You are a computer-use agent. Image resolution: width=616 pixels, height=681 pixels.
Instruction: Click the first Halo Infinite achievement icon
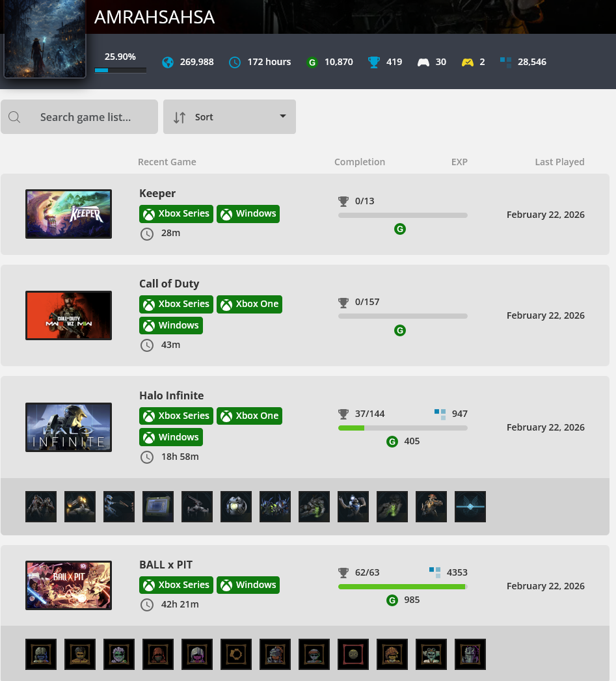(41, 507)
